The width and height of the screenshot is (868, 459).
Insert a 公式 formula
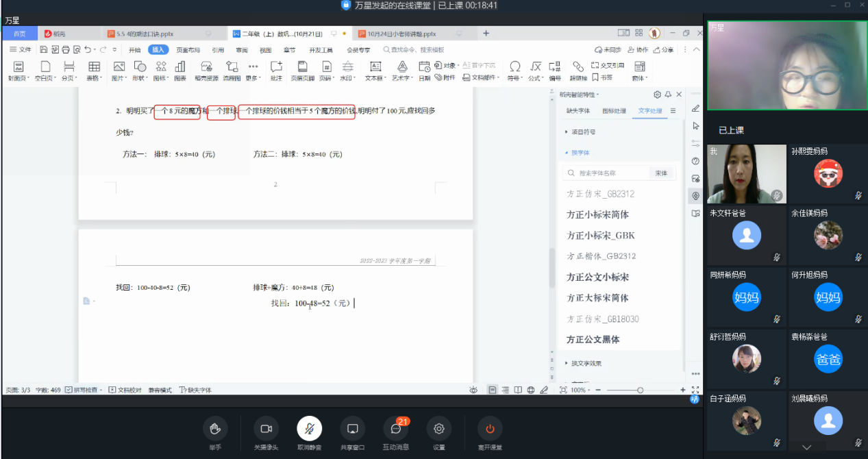(x=536, y=71)
